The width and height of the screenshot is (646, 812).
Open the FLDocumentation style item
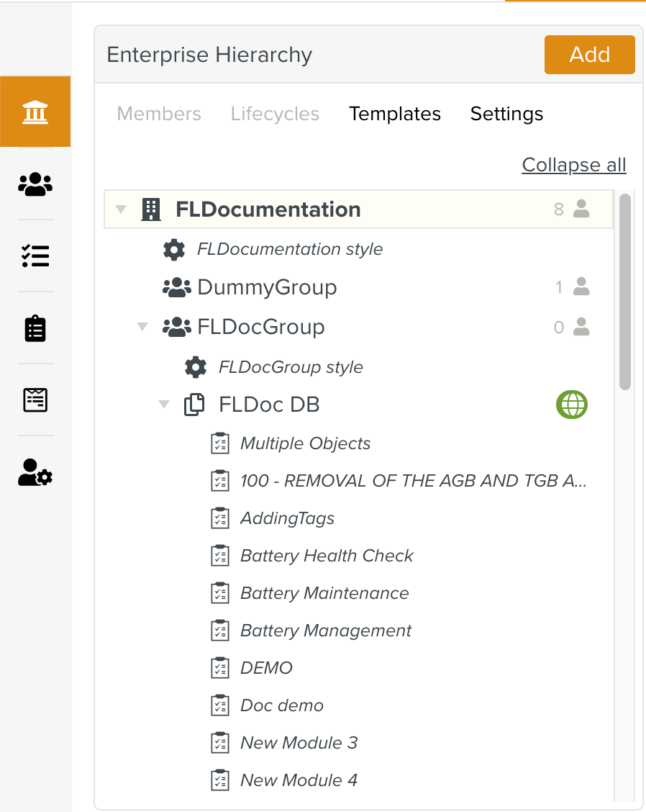pyautogui.click(x=290, y=249)
